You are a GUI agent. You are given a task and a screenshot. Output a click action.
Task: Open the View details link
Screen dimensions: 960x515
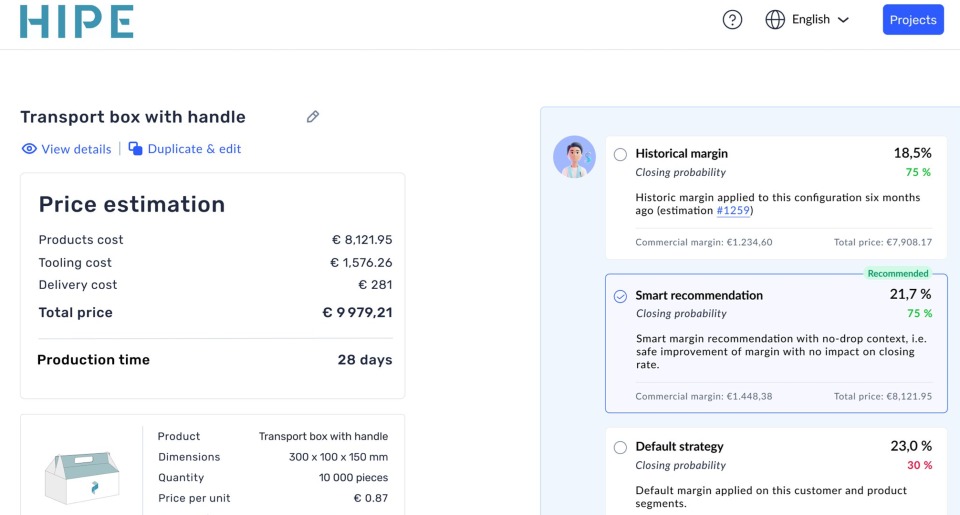pos(76,149)
